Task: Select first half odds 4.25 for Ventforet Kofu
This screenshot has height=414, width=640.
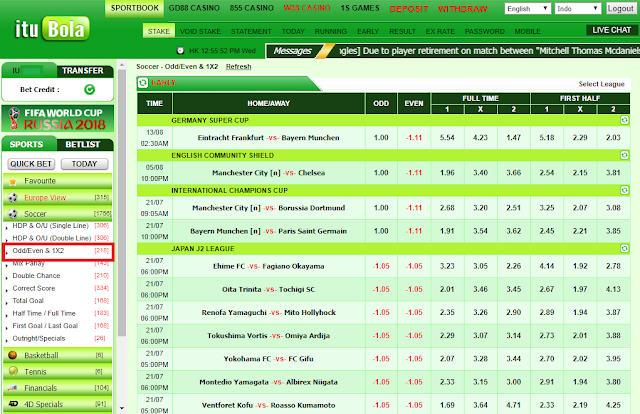Action: [613, 405]
